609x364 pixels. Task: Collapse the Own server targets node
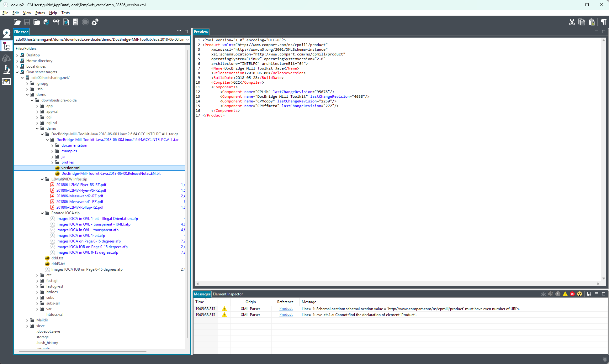pyautogui.click(x=17, y=72)
